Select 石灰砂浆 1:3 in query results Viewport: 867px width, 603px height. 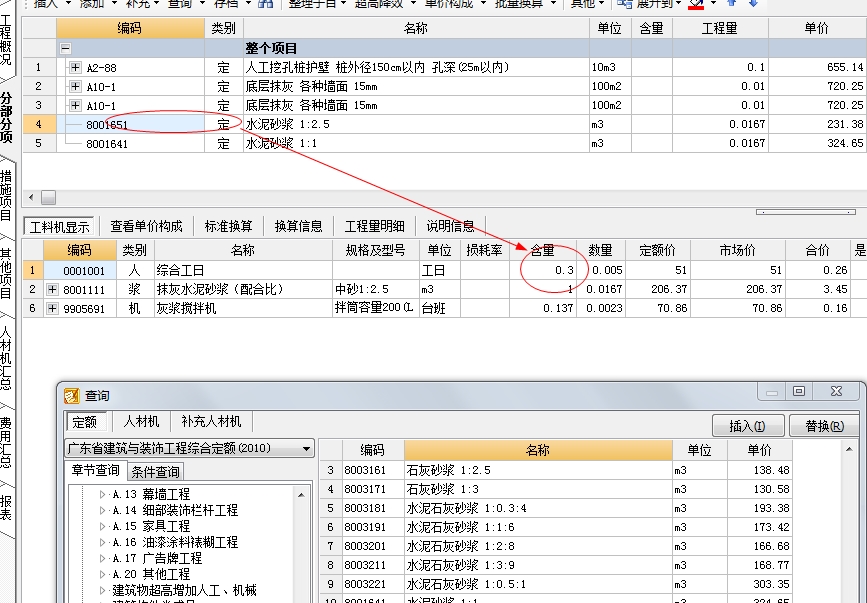pos(538,489)
